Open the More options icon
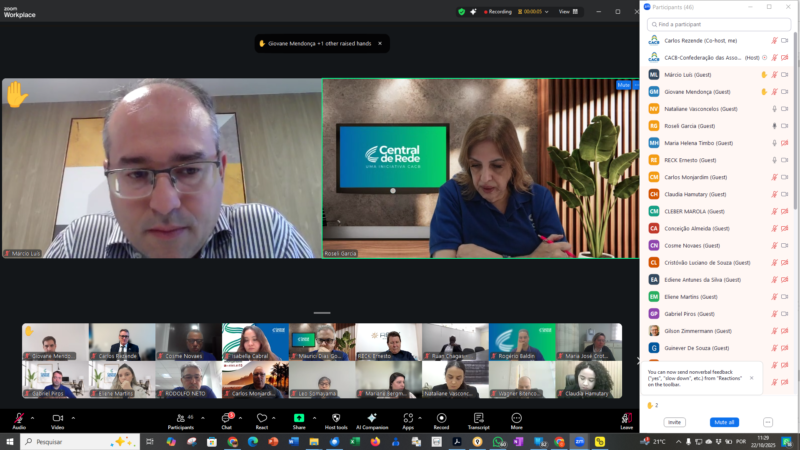The width and height of the screenshot is (800, 450). point(516,420)
